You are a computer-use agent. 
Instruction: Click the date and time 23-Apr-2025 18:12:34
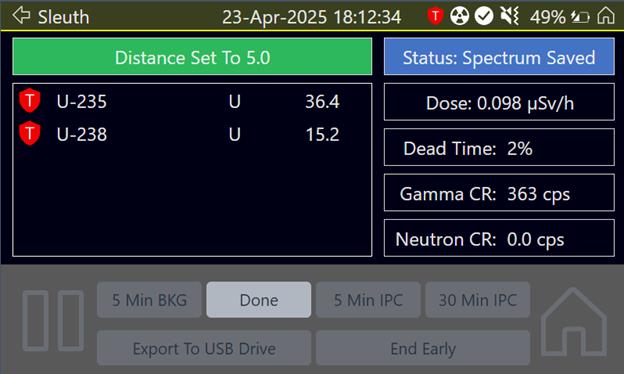311,17
